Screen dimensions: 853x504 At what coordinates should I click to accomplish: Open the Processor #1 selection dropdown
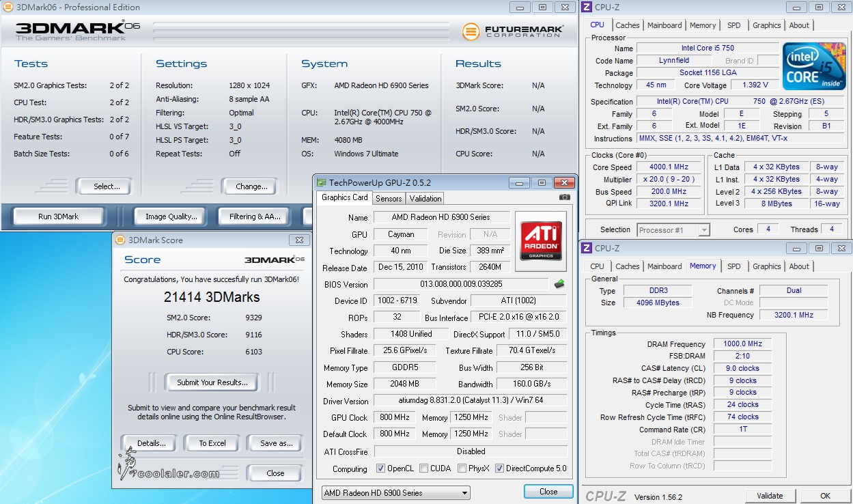[x=673, y=230]
